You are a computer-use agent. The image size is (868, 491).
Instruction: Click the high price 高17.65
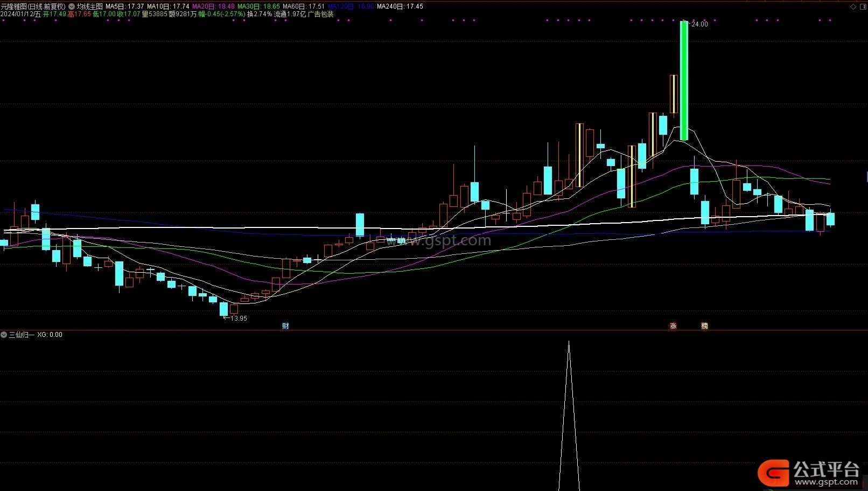point(79,15)
